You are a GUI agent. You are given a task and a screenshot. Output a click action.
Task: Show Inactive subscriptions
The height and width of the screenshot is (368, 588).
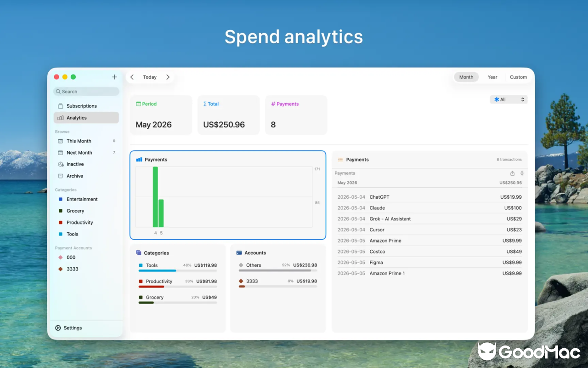[86, 164]
